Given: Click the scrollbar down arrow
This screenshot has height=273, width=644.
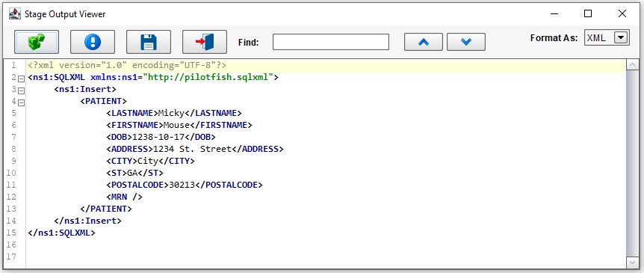Looking at the screenshot, I should (632, 262).
